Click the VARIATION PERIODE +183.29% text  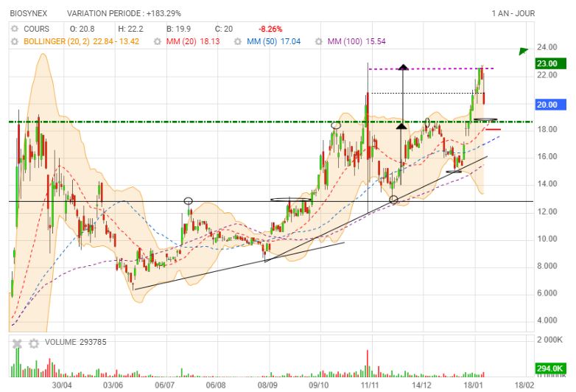pos(124,13)
